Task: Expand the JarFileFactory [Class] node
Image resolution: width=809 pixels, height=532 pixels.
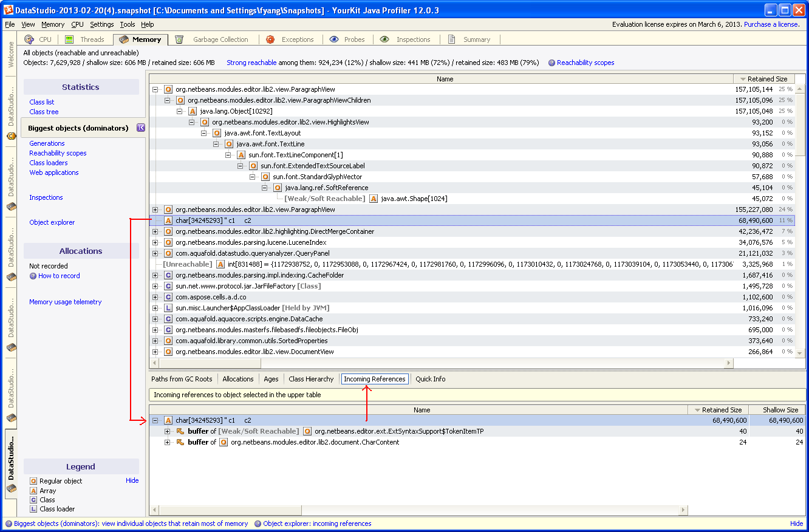Action: [x=155, y=286]
